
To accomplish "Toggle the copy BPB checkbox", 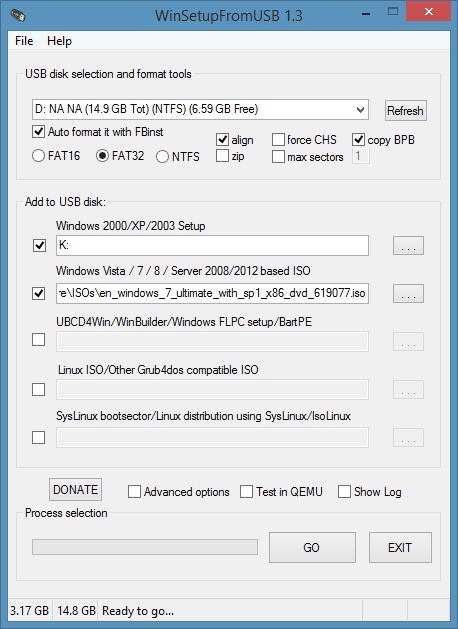I will pos(359,140).
